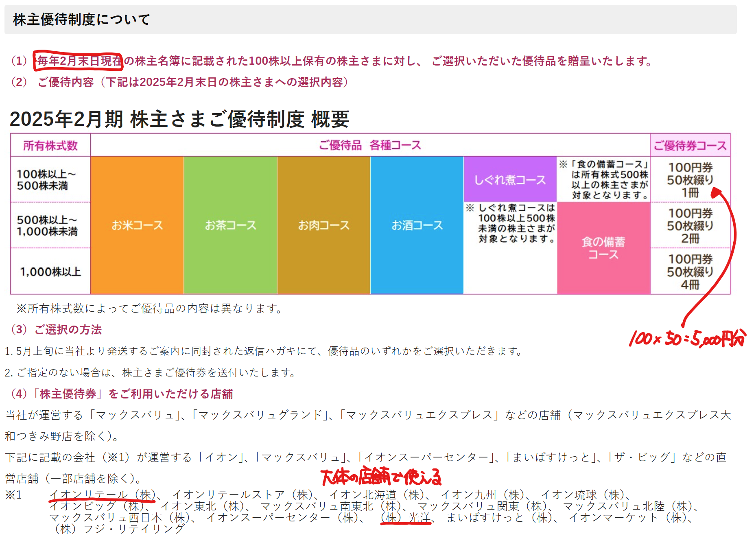The image size is (756, 534).
Task: Click イオンビッグ（株） in the list
Action: click(96, 506)
